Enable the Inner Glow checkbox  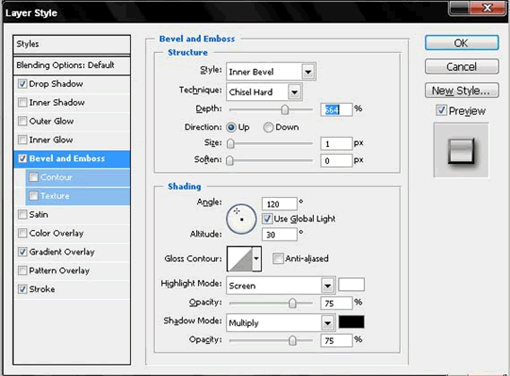(x=22, y=140)
